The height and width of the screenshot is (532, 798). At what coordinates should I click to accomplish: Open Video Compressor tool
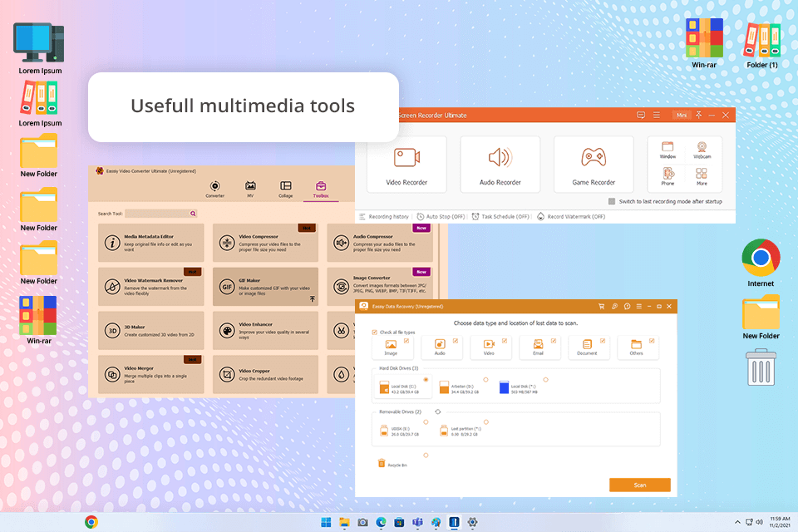pyautogui.click(x=265, y=243)
